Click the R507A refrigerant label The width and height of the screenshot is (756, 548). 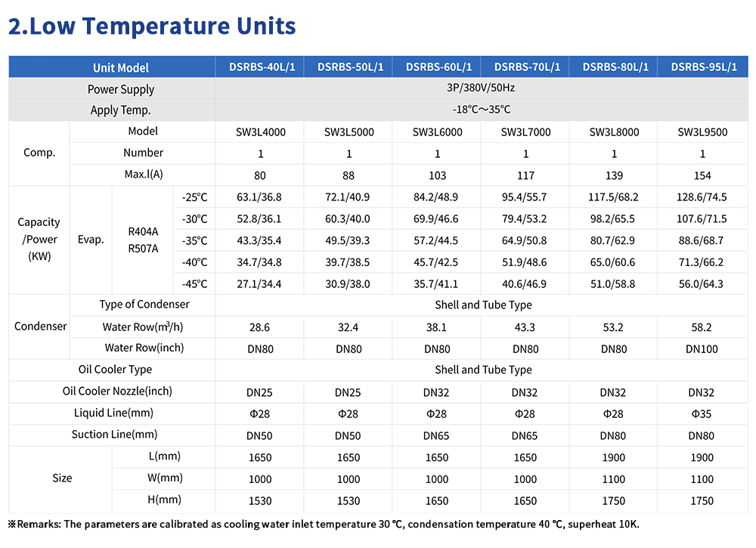point(143,249)
